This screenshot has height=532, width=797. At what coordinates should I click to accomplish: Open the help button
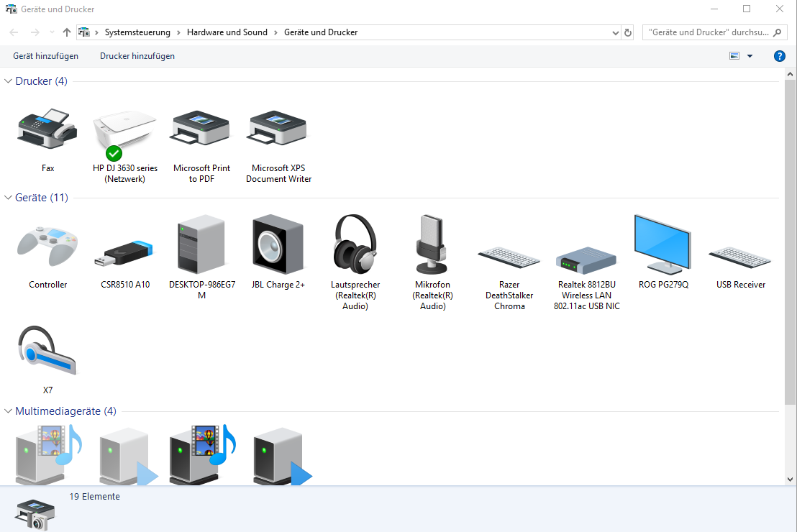tap(779, 56)
